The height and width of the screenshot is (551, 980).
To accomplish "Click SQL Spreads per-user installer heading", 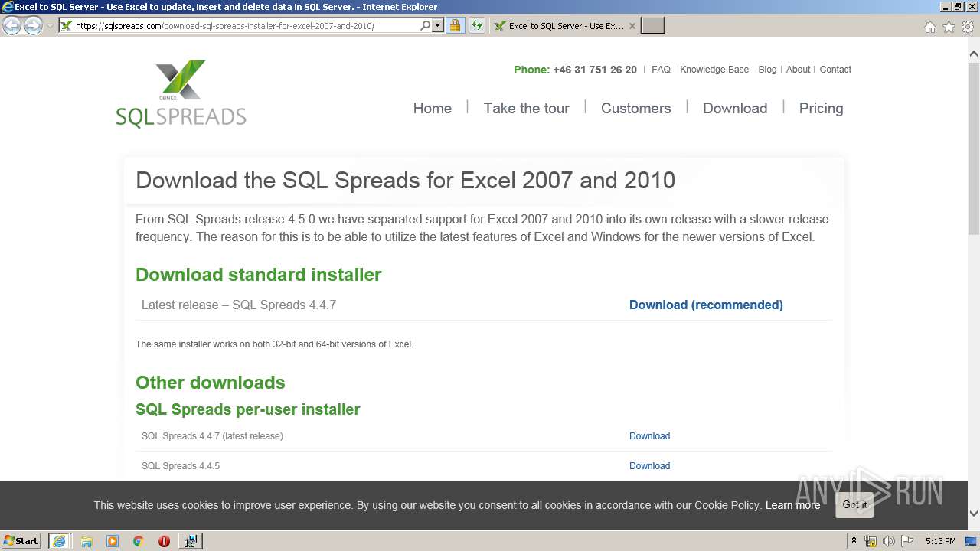I will (247, 409).
